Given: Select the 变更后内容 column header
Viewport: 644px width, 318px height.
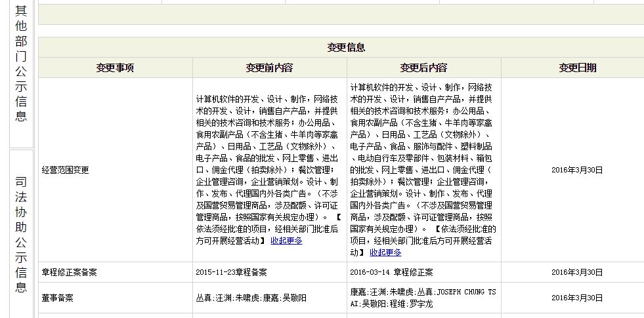Looking at the screenshot, I should point(423,68).
